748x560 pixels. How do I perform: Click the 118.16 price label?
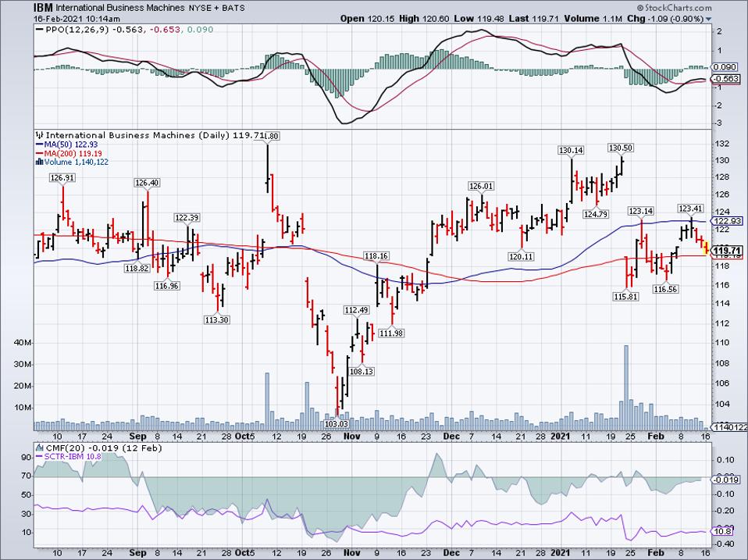(376, 256)
